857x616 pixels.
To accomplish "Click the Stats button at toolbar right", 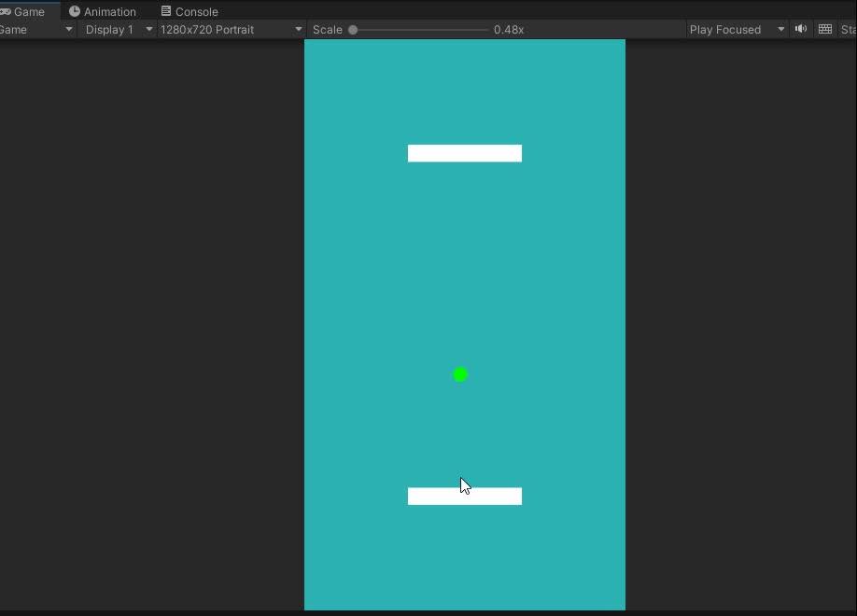I will 849,29.
